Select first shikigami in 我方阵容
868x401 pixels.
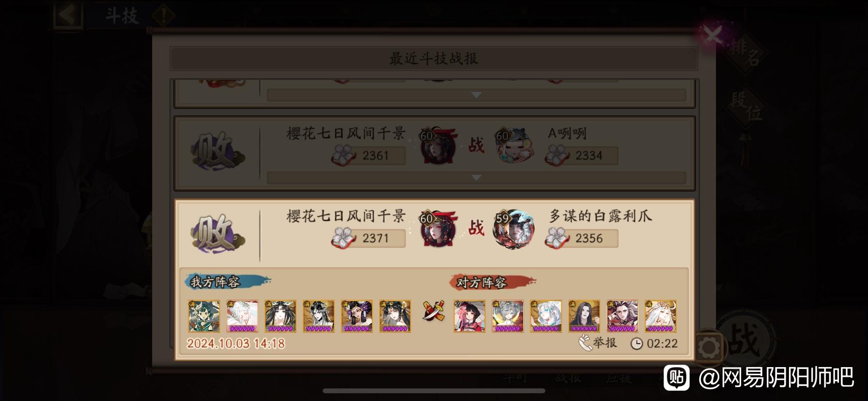click(204, 316)
